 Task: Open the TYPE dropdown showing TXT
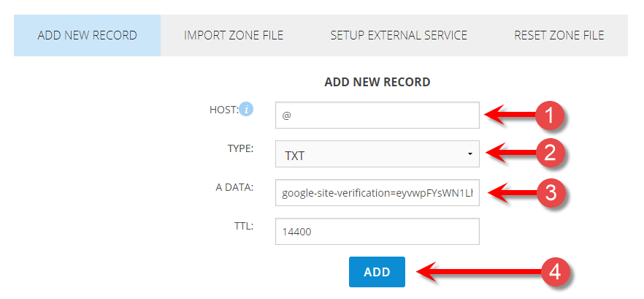(377, 154)
